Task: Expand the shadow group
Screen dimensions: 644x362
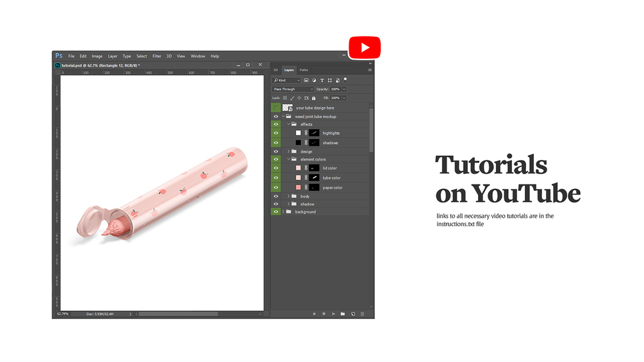Action: click(288, 204)
